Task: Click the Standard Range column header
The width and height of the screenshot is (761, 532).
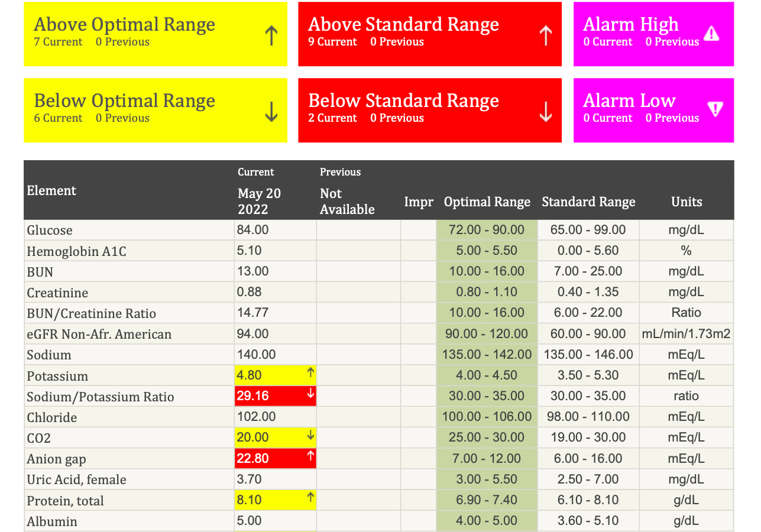Action: (588, 202)
